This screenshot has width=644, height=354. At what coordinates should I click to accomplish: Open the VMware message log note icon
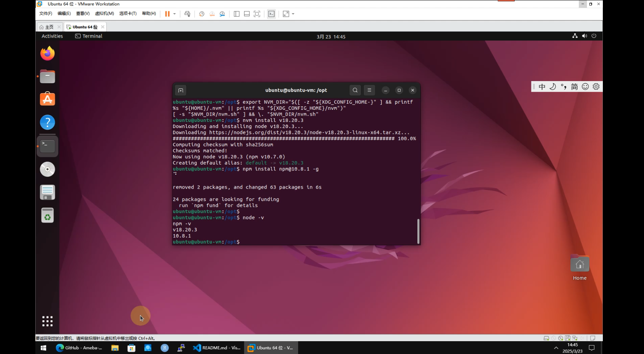pos(593,338)
